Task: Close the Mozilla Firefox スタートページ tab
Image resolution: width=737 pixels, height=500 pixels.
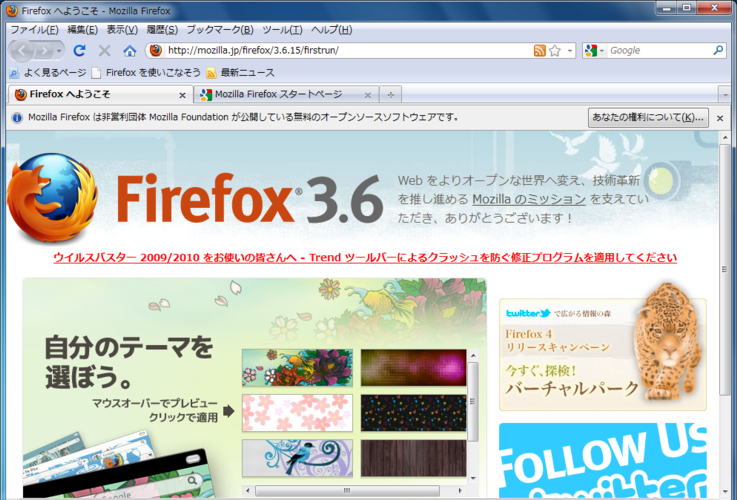Action: 368,95
